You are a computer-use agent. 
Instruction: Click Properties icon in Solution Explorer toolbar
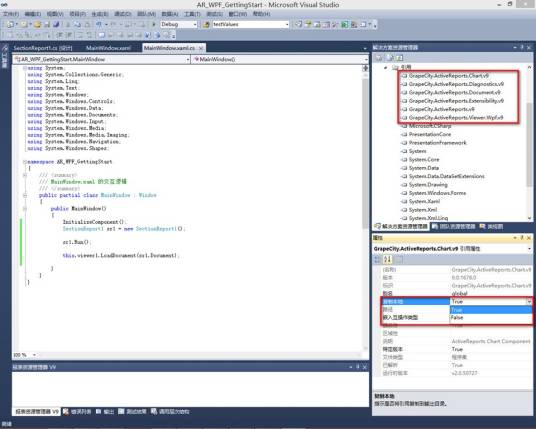[x=379, y=58]
